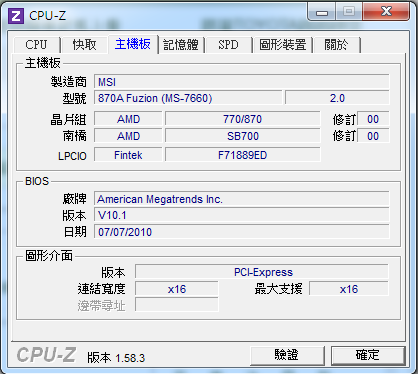Click the BIOS version V10.1
The height and width of the screenshot is (374, 418).
click(242, 215)
